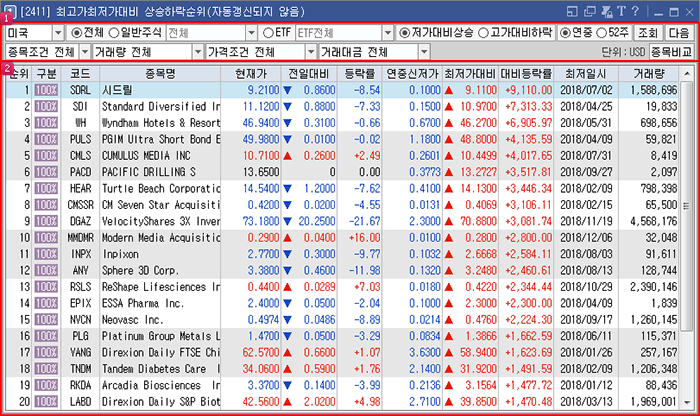Sort by the 최저일시 column header
700x416 pixels.
point(586,74)
